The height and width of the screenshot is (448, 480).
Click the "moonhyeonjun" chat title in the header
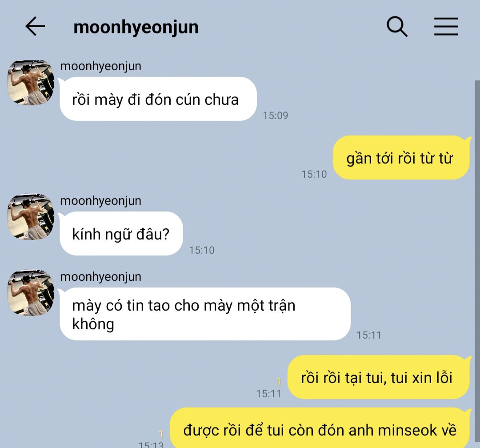[136, 27]
